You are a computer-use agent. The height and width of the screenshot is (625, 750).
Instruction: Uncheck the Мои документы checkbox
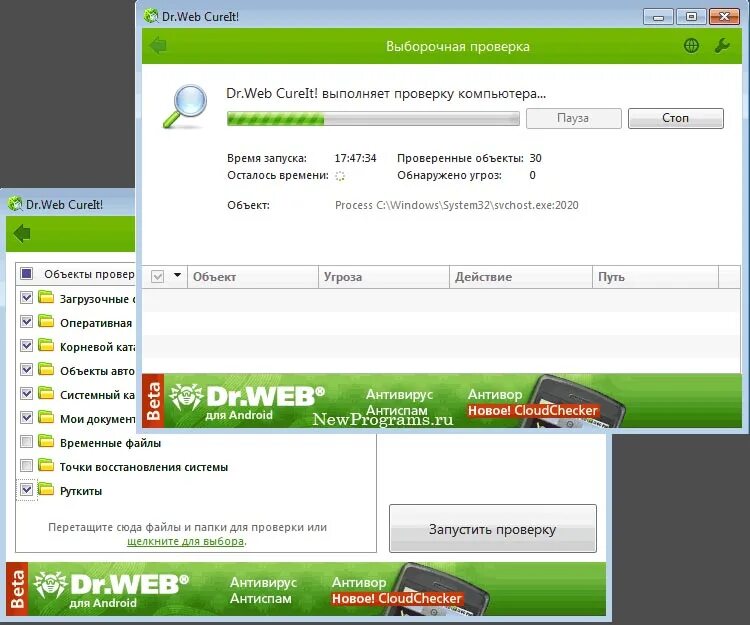click(27, 417)
